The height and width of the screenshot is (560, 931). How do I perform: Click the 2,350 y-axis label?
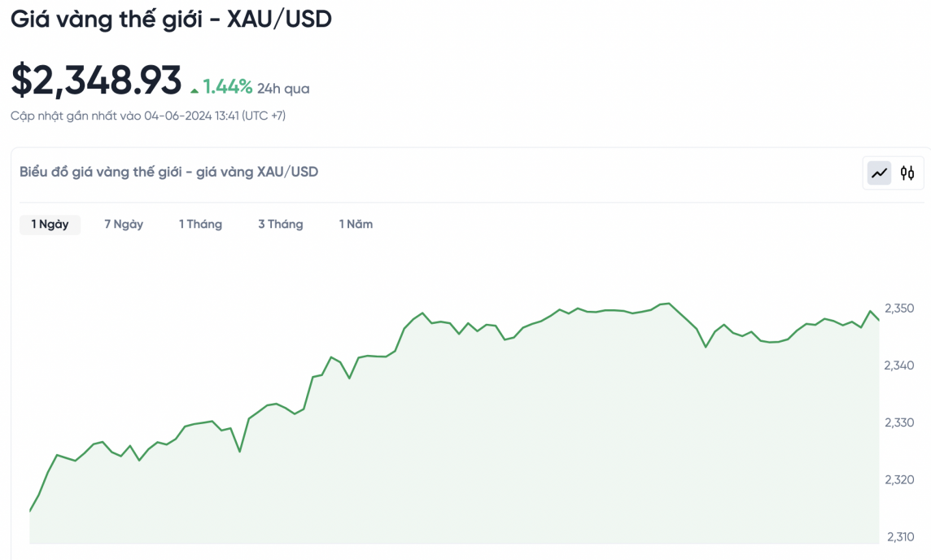pos(899,308)
